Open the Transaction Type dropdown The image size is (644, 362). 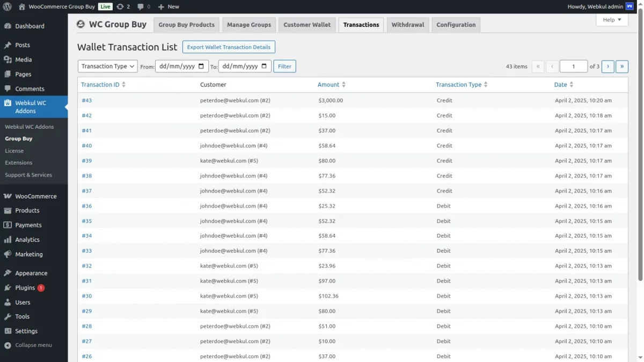click(x=107, y=66)
